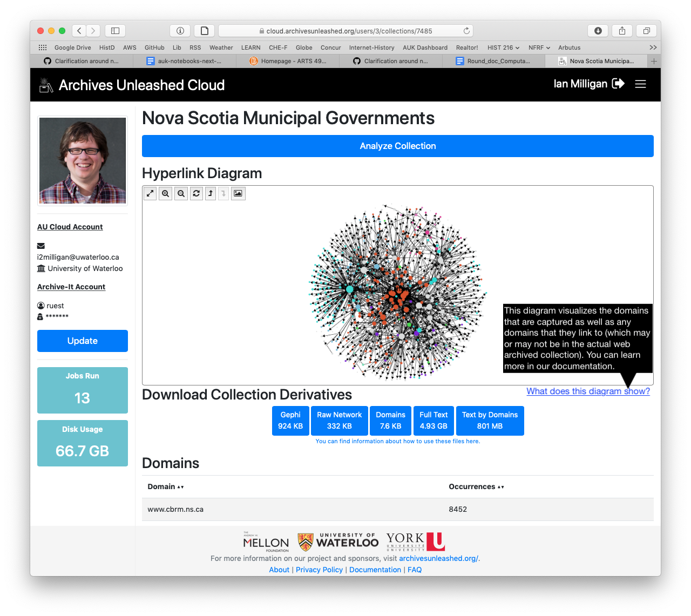Click the Analyze Collection button
Screen dimensions: 691x616
pos(398,146)
